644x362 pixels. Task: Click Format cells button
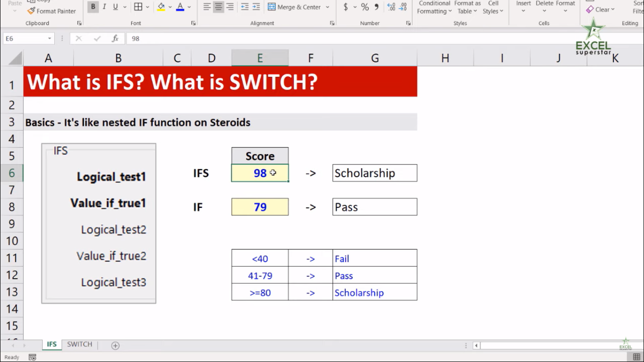(565, 7)
